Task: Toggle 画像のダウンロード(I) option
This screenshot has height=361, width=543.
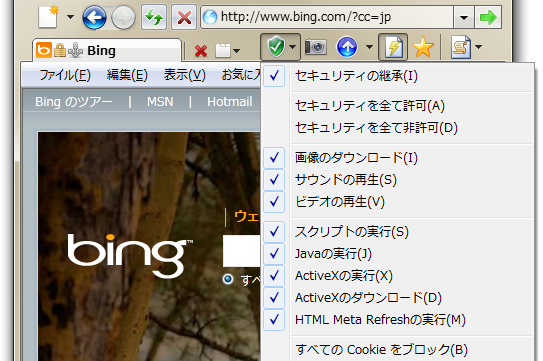Action: (x=398, y=158)
